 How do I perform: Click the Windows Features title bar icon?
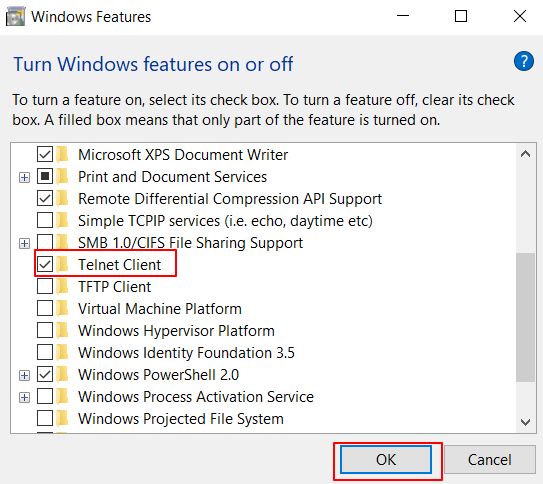[x=15, y=17]
